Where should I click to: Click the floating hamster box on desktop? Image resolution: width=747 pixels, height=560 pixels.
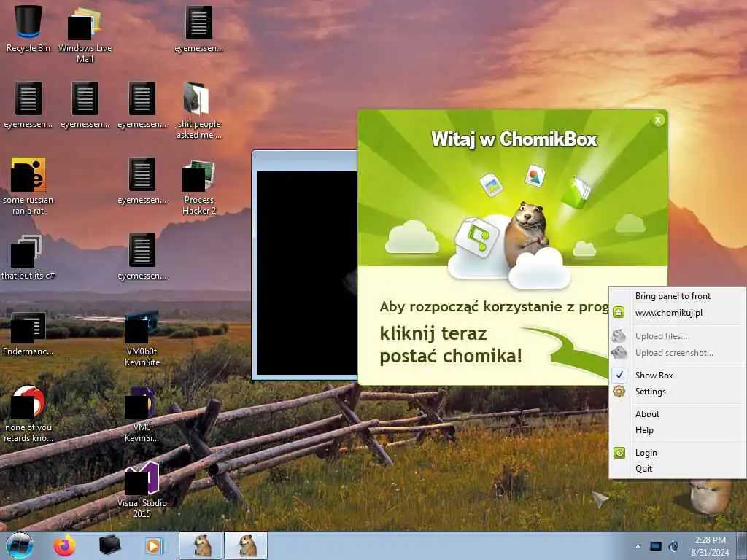click(x=712, y=497)
